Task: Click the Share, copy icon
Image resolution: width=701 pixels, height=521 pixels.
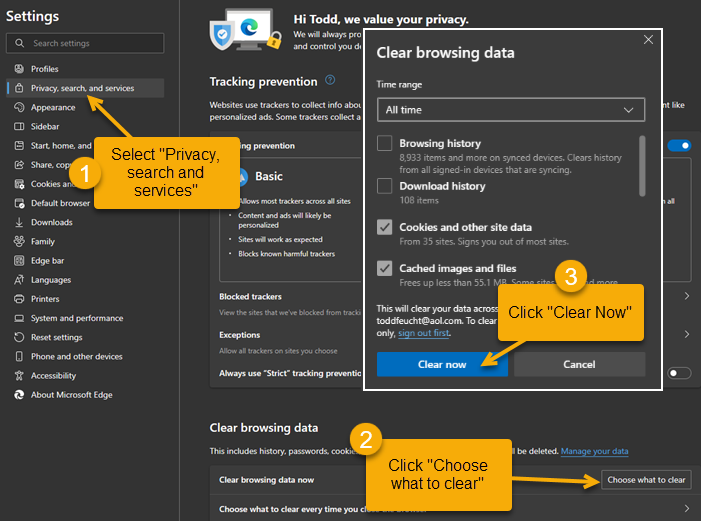Action: click(19, 165)
